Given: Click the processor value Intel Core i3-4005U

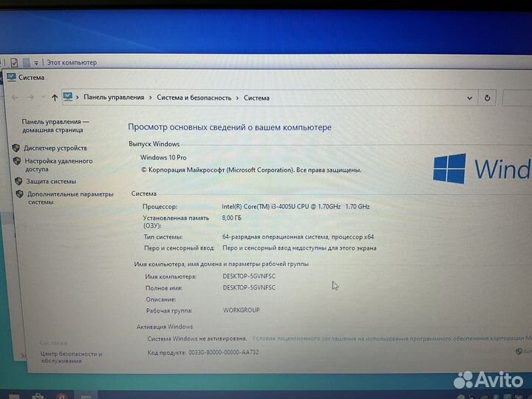Looking at the screenshot, I should point(296,206).
